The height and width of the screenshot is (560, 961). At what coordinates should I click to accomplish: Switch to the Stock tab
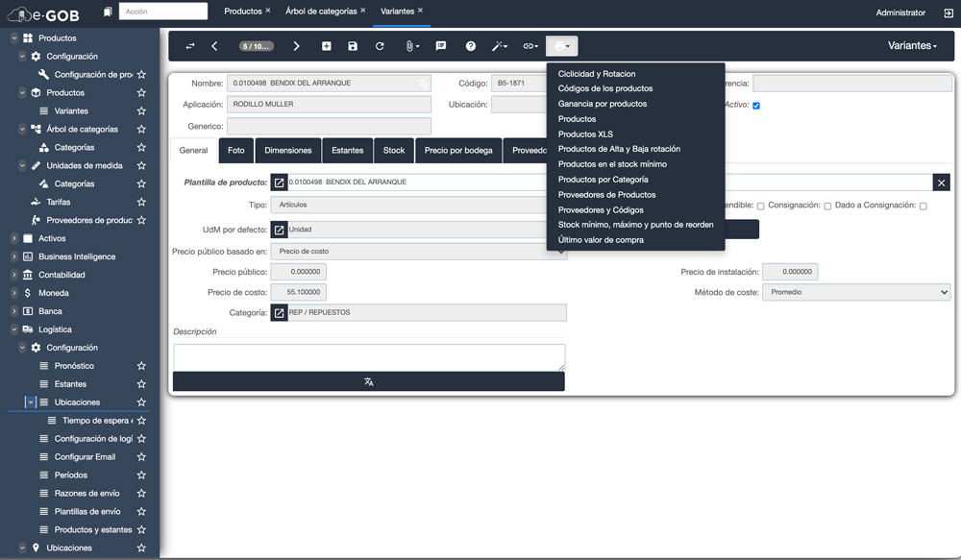394,151
